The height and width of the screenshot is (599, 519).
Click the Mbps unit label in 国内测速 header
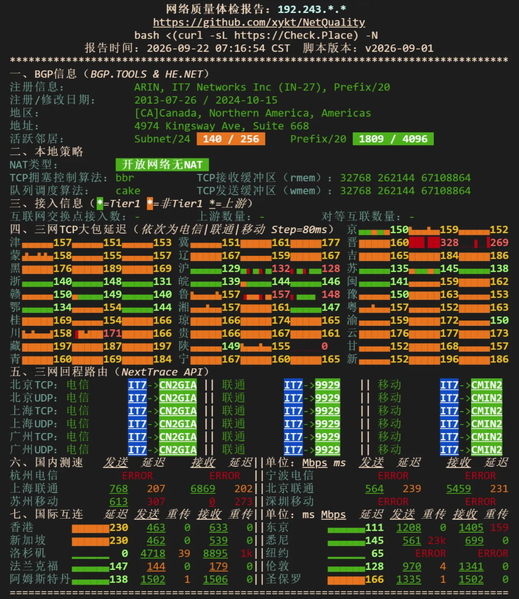click(x=315, y=463)
